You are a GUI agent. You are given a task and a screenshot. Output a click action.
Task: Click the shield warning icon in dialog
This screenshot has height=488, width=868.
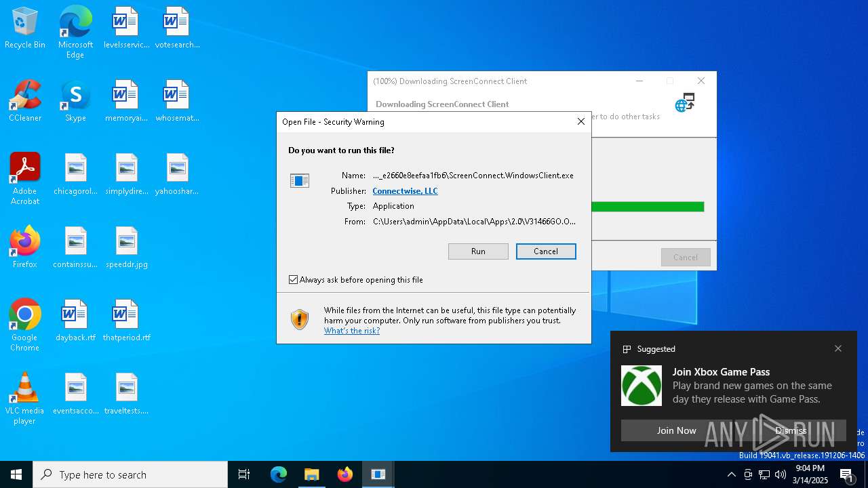300,319
